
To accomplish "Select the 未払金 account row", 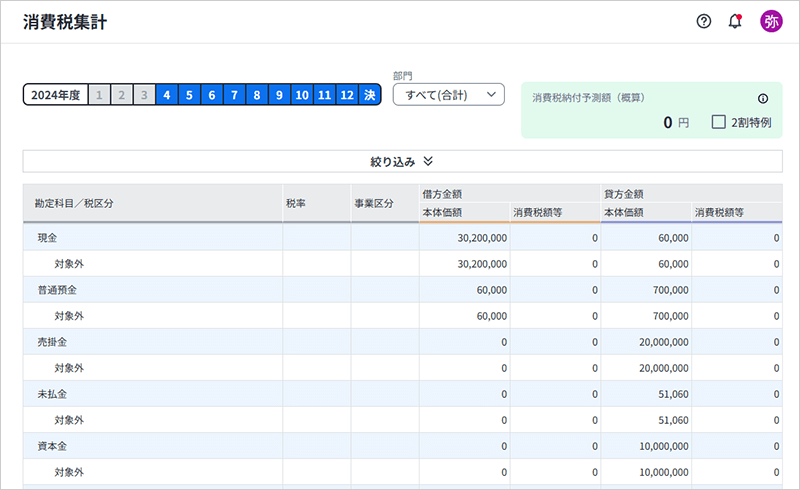I will pos(403,394).
